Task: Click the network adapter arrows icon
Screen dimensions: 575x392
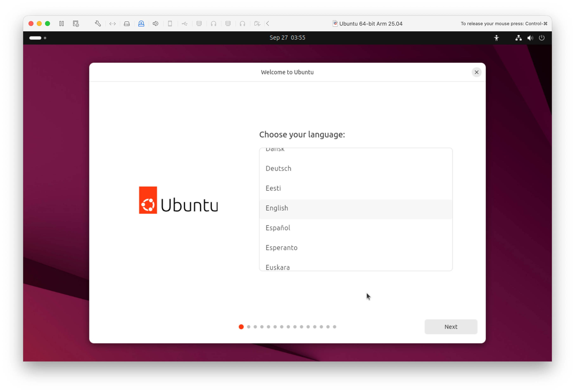Action: tap(113, 24)
